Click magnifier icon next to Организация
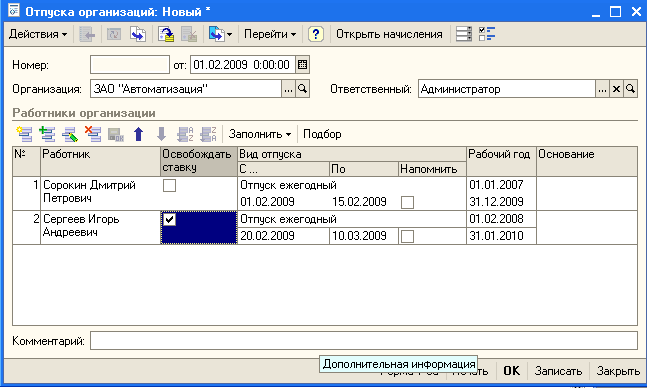This screenshot has width=647, height=388. coord(302,89)
